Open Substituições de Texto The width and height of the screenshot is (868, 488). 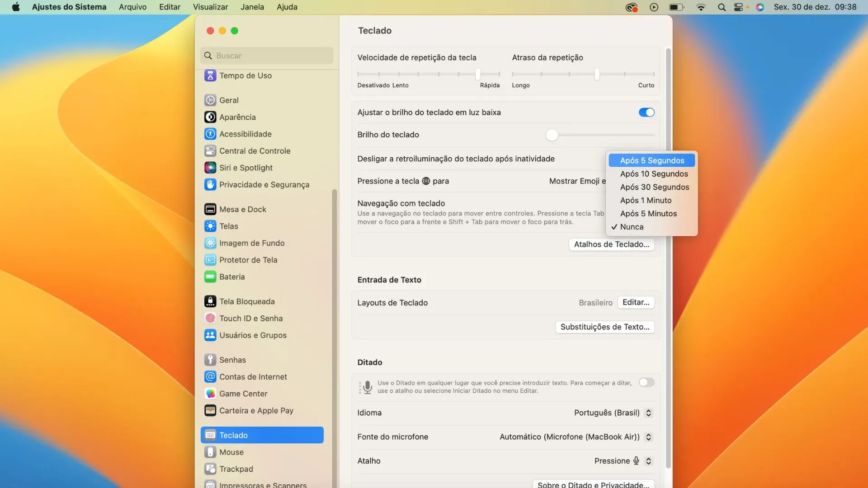click(604, 327)
